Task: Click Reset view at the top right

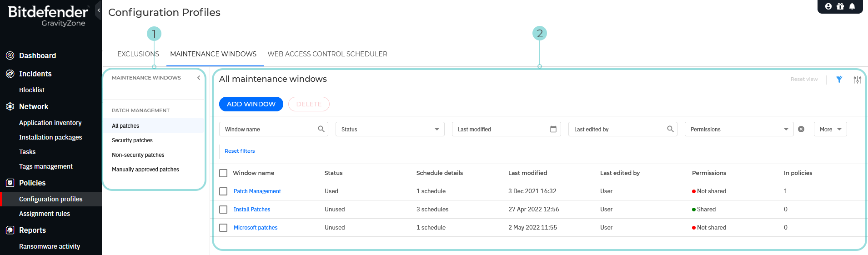Action: point(804,79)
